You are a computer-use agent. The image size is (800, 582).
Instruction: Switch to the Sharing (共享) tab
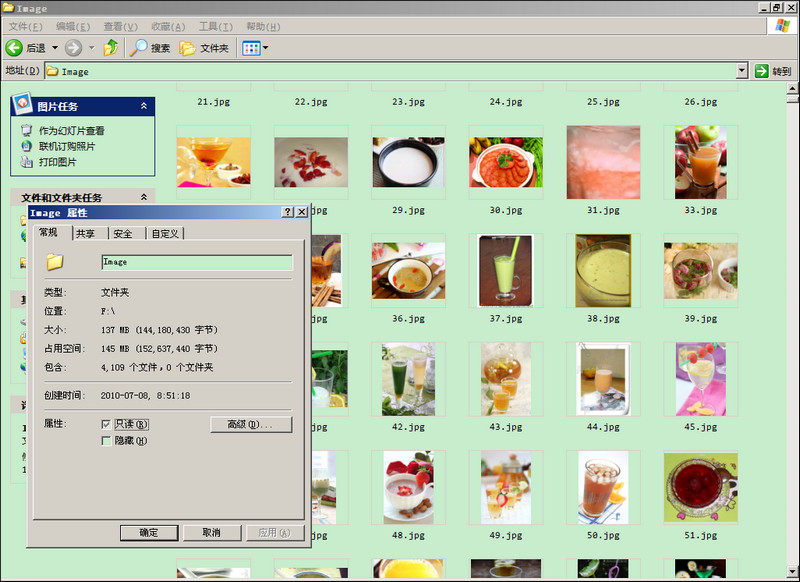[x=85, y=234]
